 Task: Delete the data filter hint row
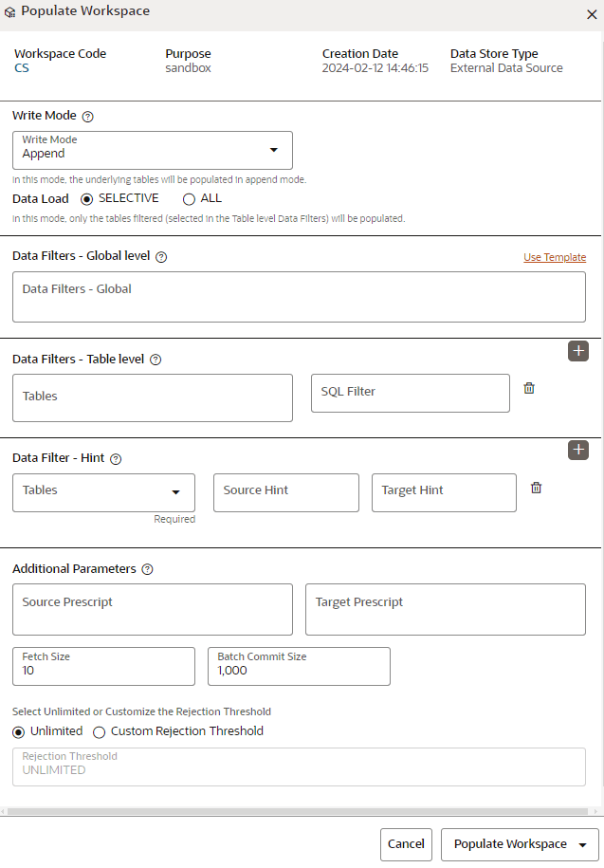(x=536, y=488)
